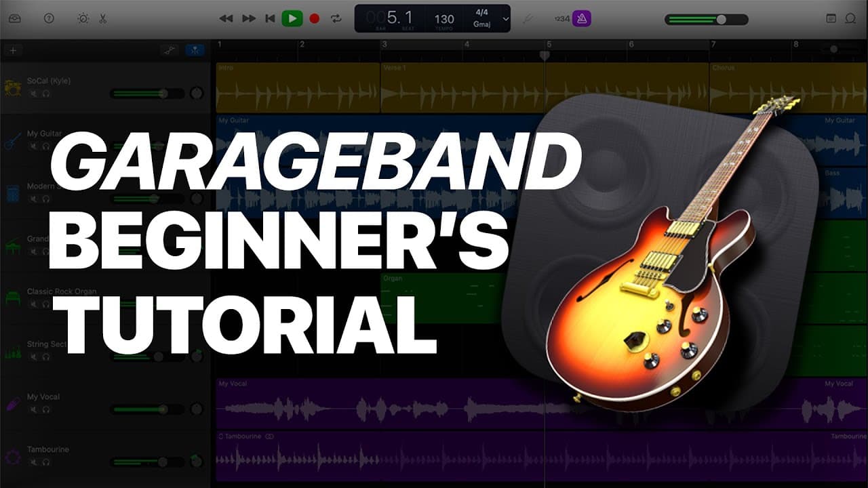Adjust the Tambourine volume slider
Image resolution: width=868 pixels, height=488 pixels.
coord(147,462)
